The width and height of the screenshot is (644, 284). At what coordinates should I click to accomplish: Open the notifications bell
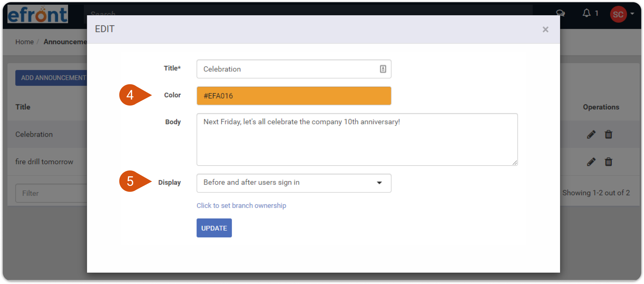[586, 13]
